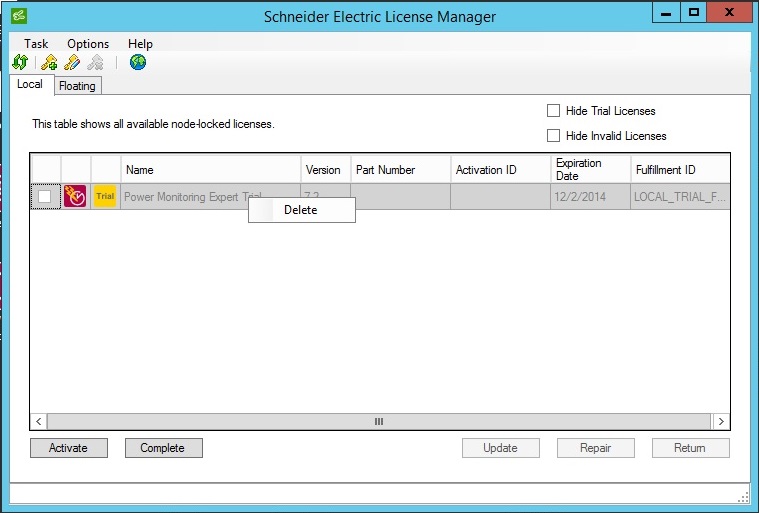
Task: Open the Task menu
Action: 36,44
